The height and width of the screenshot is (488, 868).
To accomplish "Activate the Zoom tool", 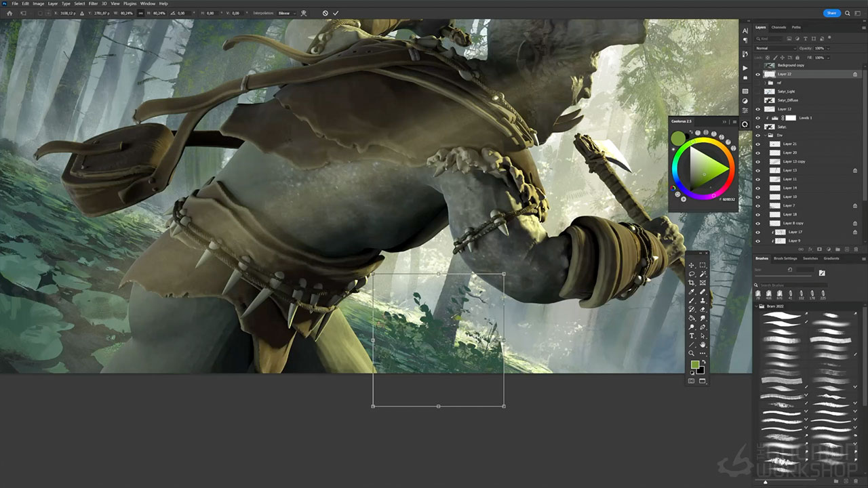I will click(692, 353).
